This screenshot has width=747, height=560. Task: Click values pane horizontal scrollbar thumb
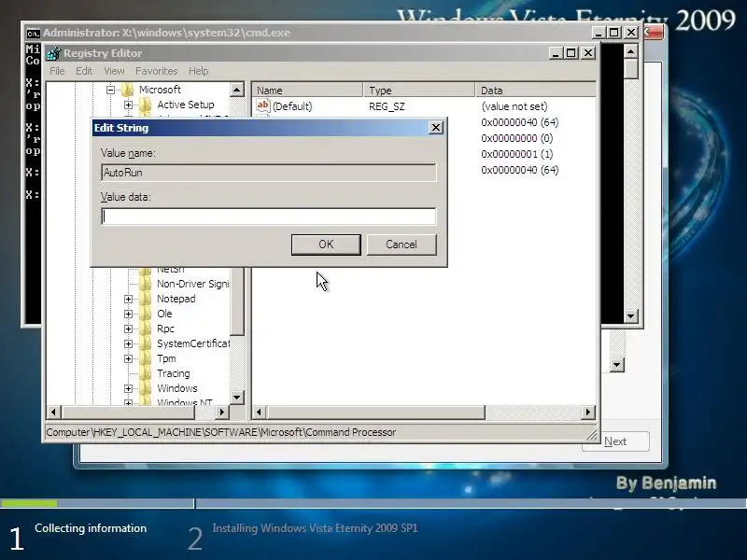click(376, 413)
